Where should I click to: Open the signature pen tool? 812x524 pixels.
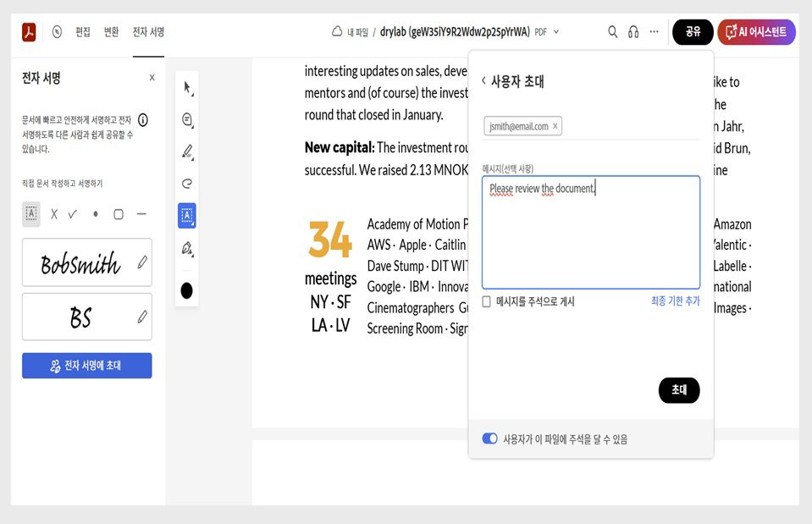(x=188, y=248)
